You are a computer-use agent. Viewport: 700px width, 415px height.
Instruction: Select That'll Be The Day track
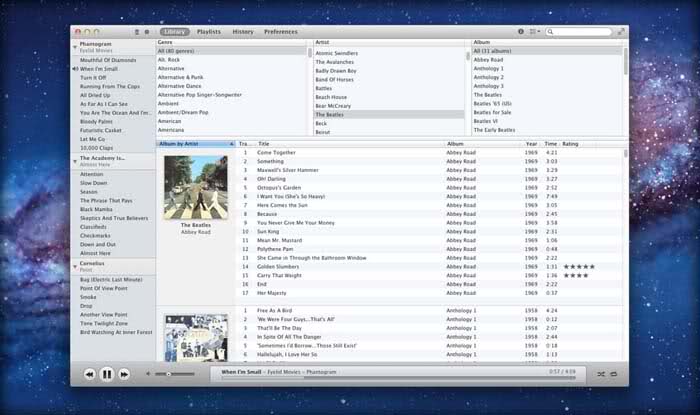point(429,328)
